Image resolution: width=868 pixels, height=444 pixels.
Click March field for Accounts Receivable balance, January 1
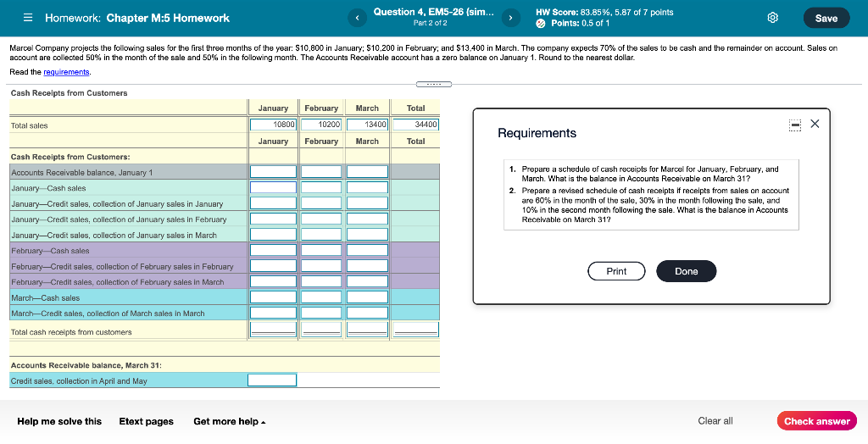[367, 172]
